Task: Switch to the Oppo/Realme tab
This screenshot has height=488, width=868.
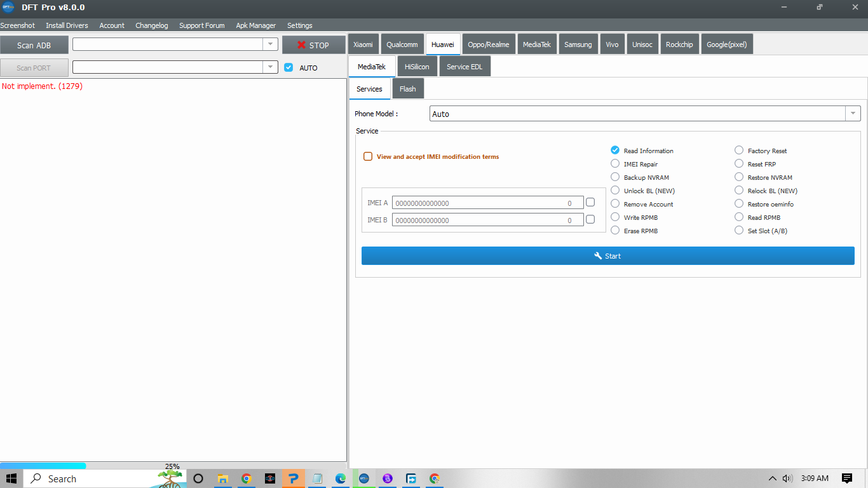Action: 489,44
